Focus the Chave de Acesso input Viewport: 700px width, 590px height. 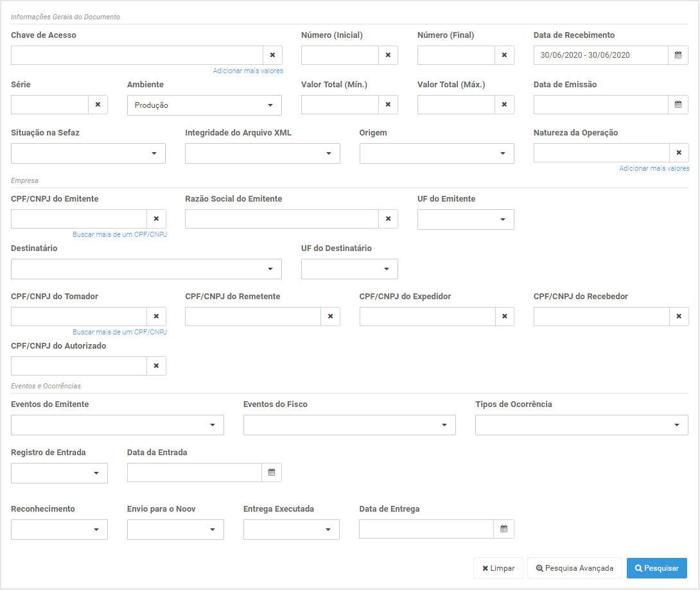pos(137,55)
